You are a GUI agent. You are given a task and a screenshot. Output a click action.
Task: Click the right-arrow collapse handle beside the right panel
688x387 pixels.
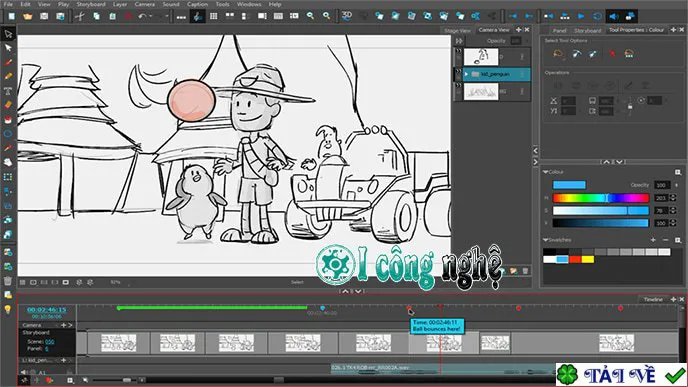(535, 162)
